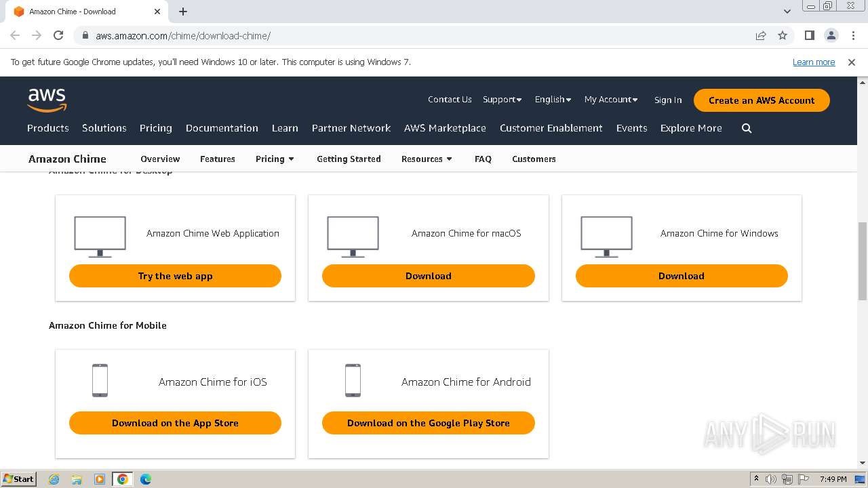Open the Products menu
This screenshot has height=488, width=868.
(48, 128)
